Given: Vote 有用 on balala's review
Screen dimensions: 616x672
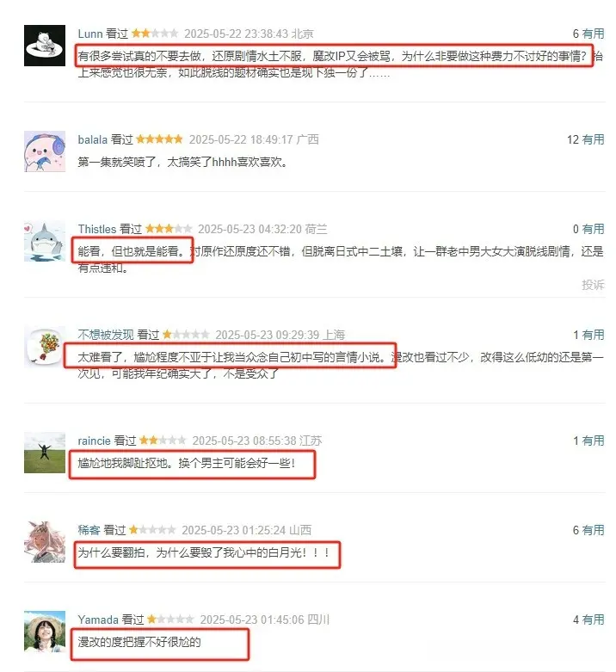Looking at the screenshot, I should [x=594, y=139].
